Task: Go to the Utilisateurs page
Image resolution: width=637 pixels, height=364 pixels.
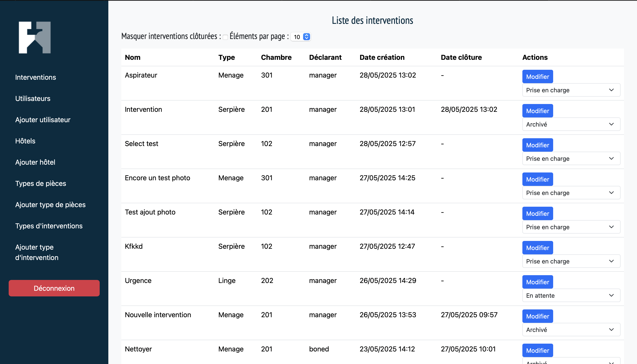Action: tap(33, 99)
